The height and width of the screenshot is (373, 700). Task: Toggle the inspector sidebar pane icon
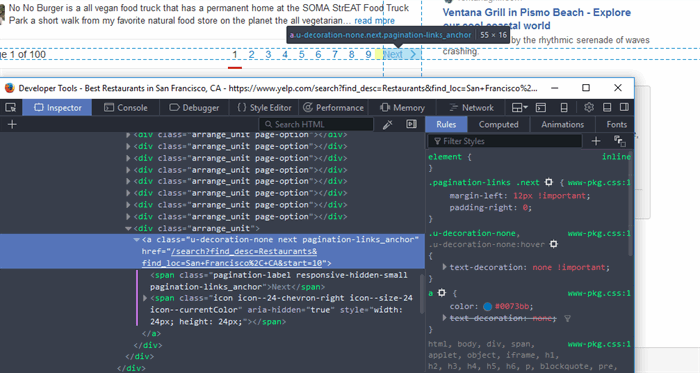click(411, 124)
